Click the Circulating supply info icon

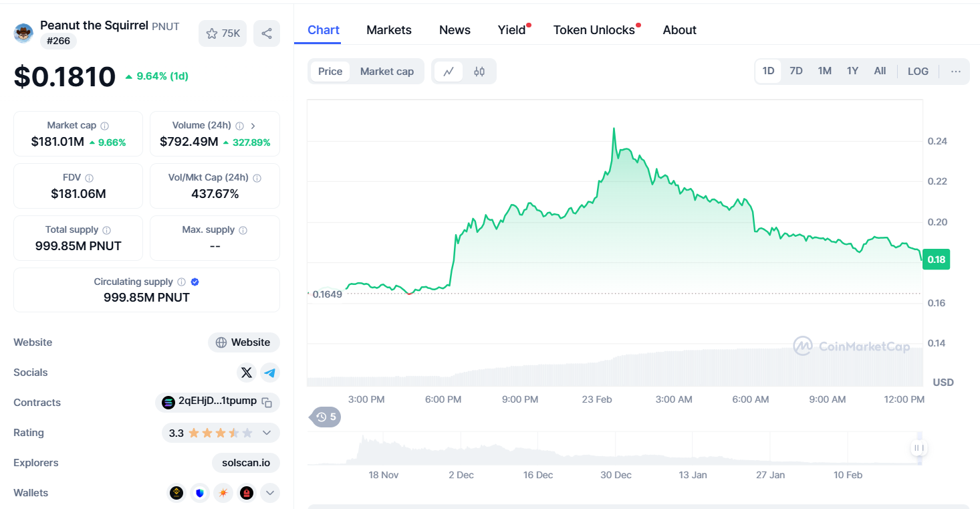click(x=182, y=282)
